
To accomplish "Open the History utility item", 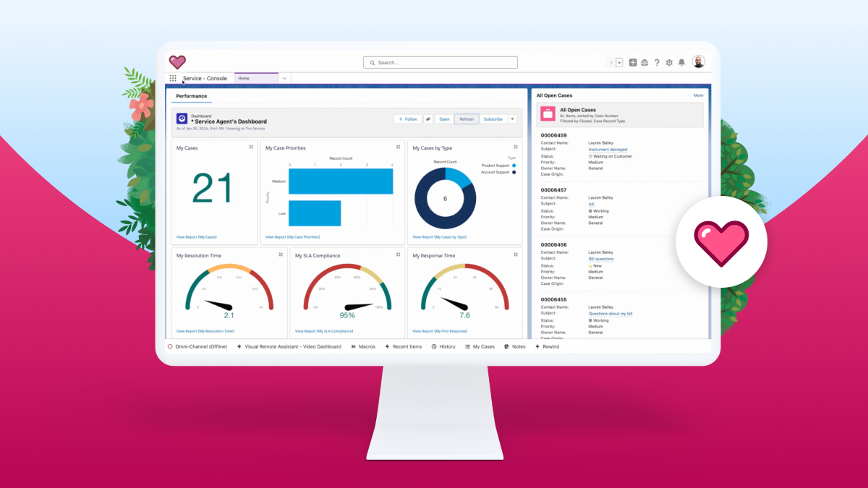I will [x=443, y=346].
